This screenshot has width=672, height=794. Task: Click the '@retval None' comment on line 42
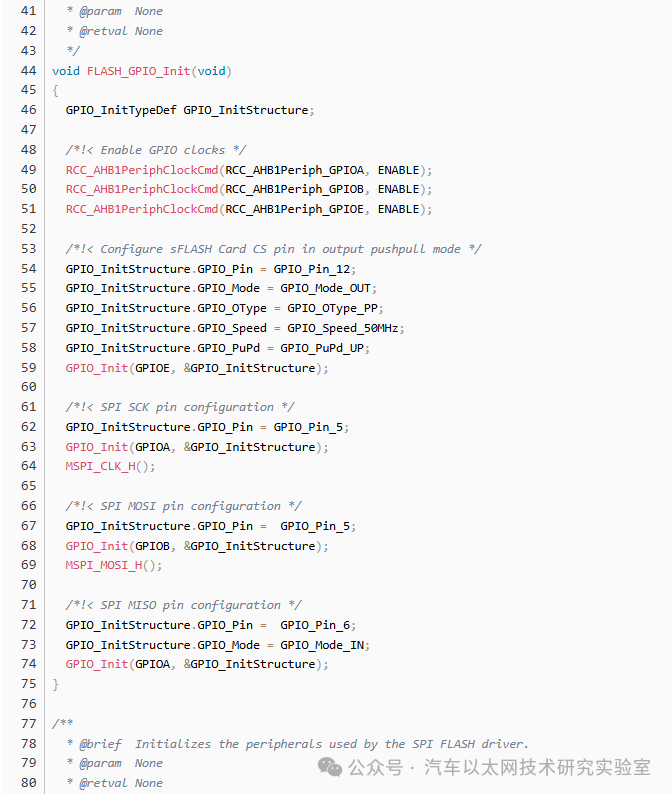(x=115, y=31)
